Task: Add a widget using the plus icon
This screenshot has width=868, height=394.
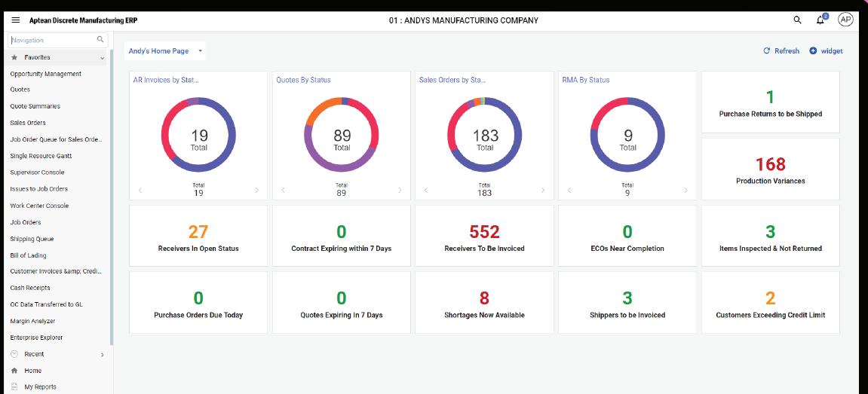Action: tap(813, 51)
